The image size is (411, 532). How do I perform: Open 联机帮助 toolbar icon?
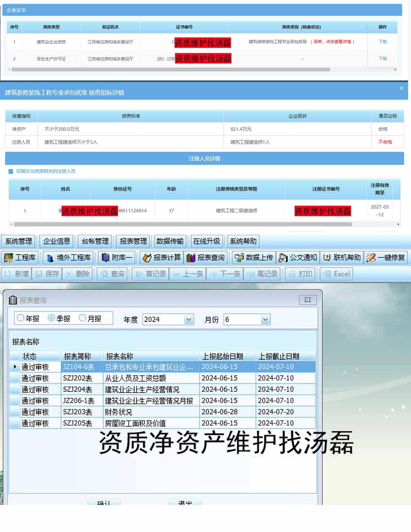342,257
